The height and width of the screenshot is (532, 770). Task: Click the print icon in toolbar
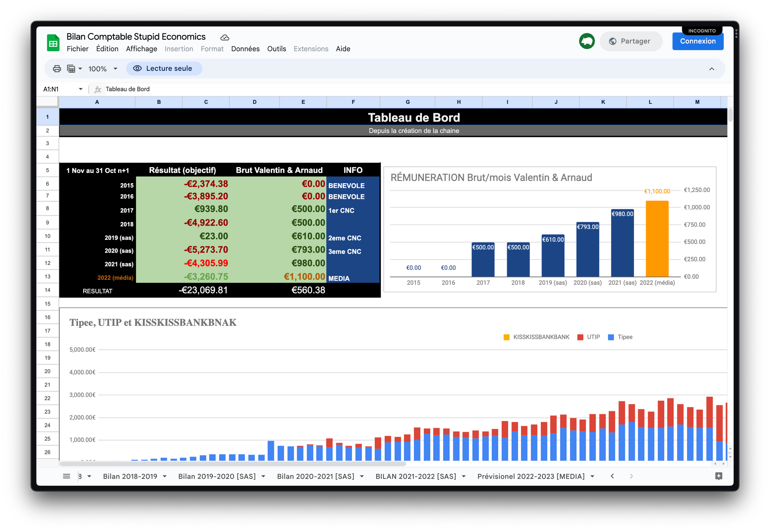pyautogui.click(x=57, y=69)
